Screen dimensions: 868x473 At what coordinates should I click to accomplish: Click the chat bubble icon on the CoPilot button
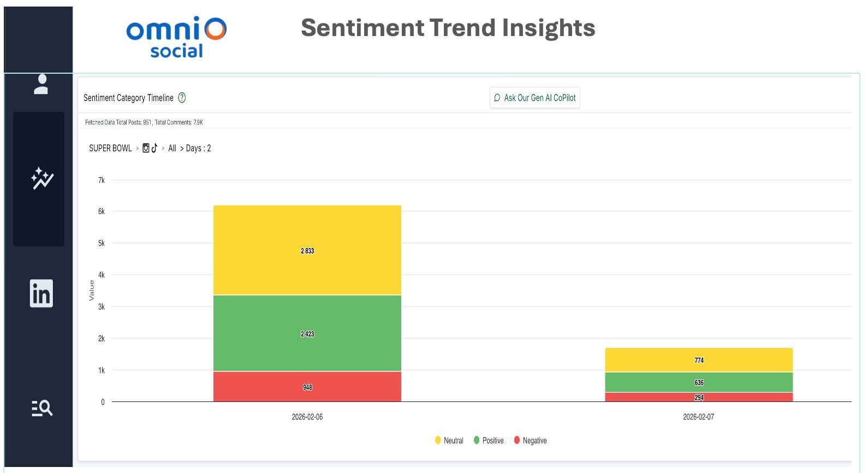497,98
